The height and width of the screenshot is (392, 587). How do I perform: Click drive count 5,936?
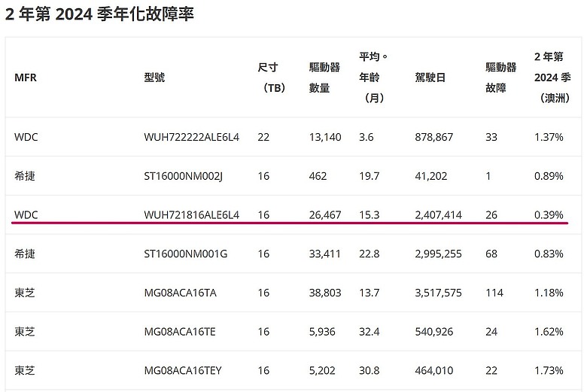[x=322, y=332]
